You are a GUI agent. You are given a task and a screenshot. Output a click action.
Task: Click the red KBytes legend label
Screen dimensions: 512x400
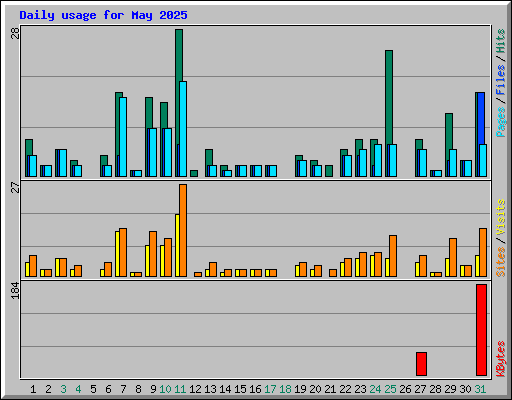point(500,359)
